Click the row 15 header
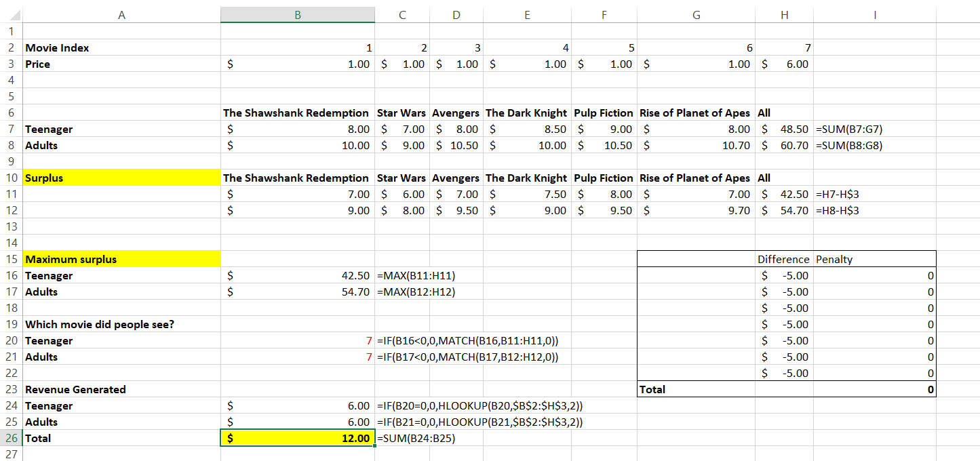This screenshot has height=461, width=980. point(11,260)
